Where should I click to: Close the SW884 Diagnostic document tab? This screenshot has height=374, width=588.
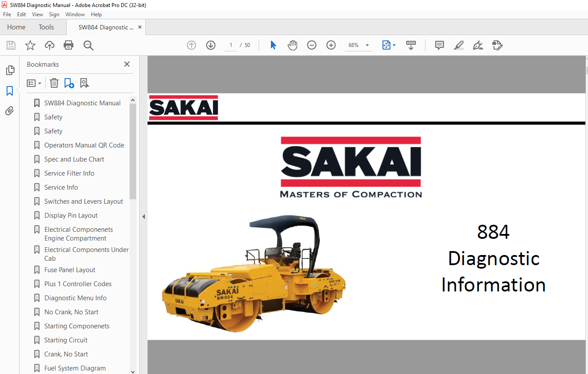click(x=140, y=27)
